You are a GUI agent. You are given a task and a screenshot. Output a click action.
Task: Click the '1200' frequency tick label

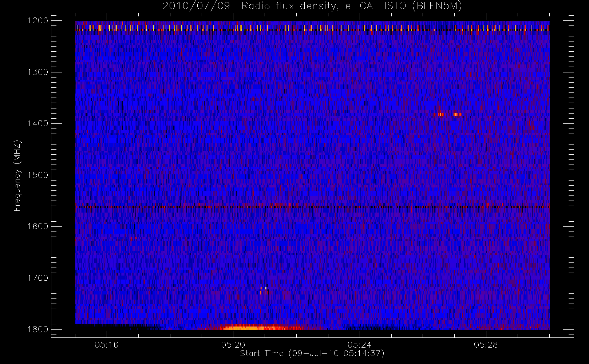click(x=38, y=21)
